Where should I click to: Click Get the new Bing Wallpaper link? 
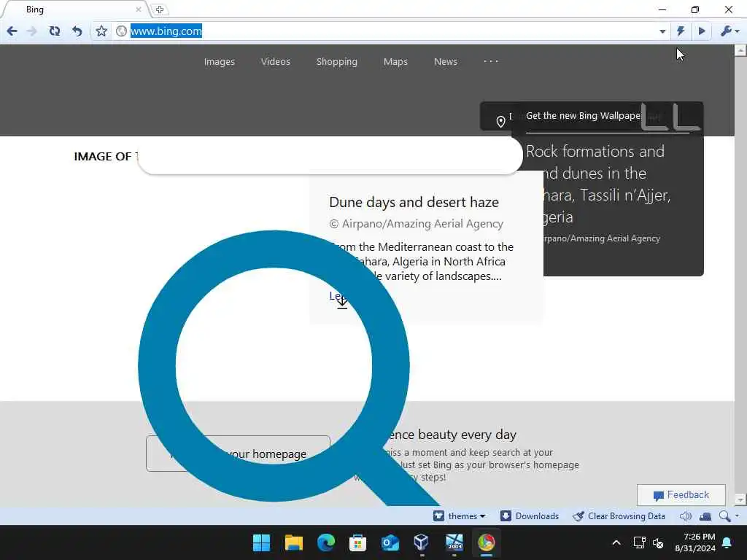coord(583,116)
